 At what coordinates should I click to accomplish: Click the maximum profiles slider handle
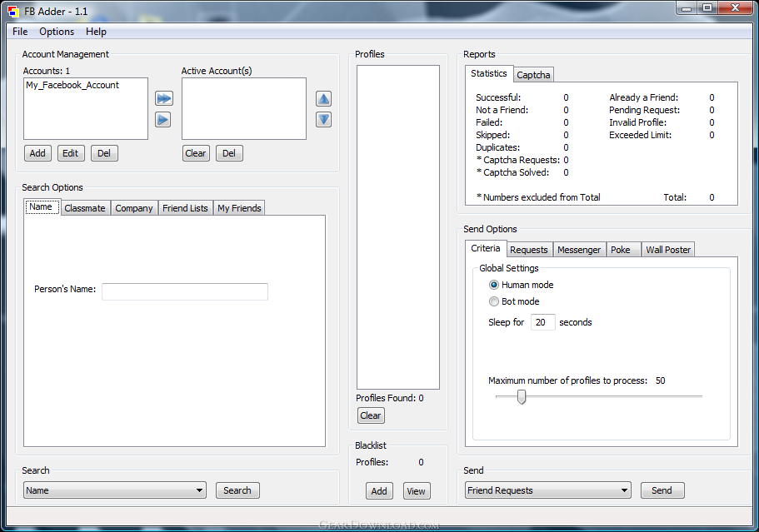pos(522,397)
